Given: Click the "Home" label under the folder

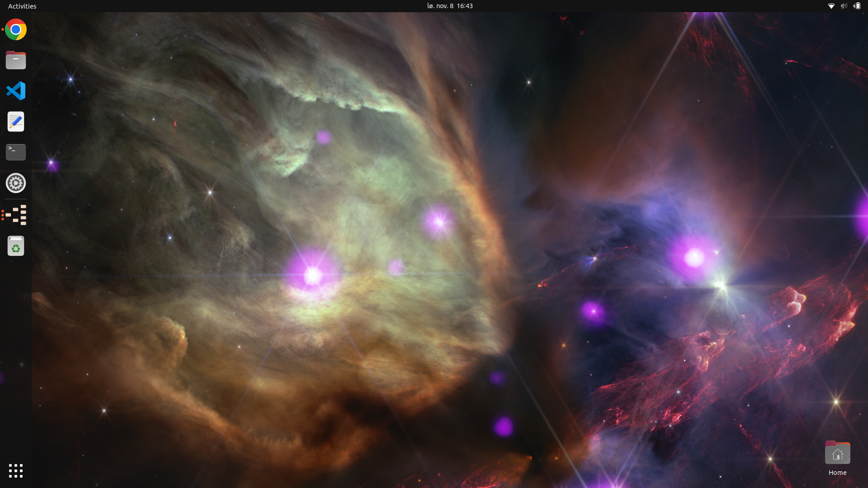Looking at the screenshot, I should pyautogui.click(x=837, y=473).
